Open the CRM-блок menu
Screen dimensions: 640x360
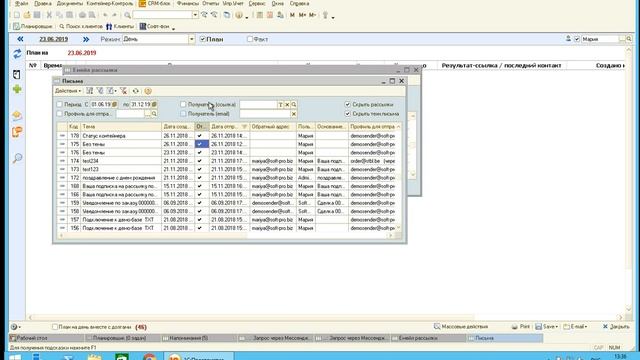point(154,3)
